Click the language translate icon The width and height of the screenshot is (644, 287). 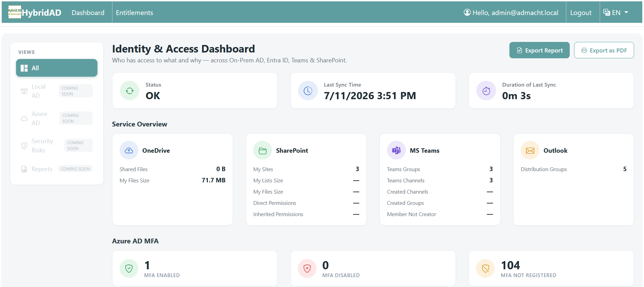pyautogui.click(x=607, y=12)
